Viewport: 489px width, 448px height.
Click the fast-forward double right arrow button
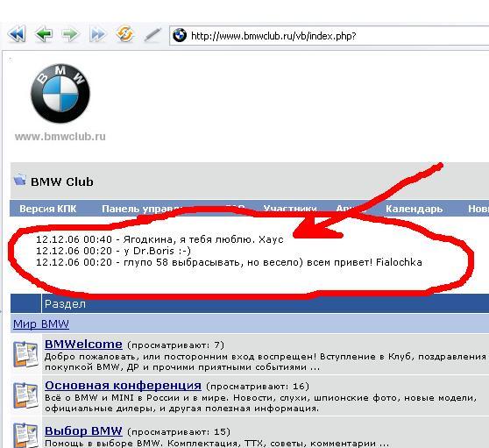tap(97, 34)
